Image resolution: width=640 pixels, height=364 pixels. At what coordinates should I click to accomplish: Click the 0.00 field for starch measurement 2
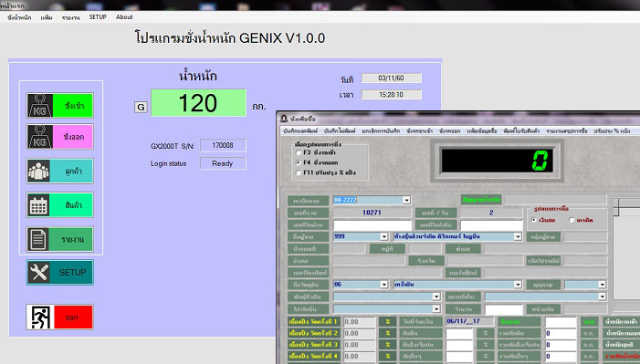click(359, 333)
